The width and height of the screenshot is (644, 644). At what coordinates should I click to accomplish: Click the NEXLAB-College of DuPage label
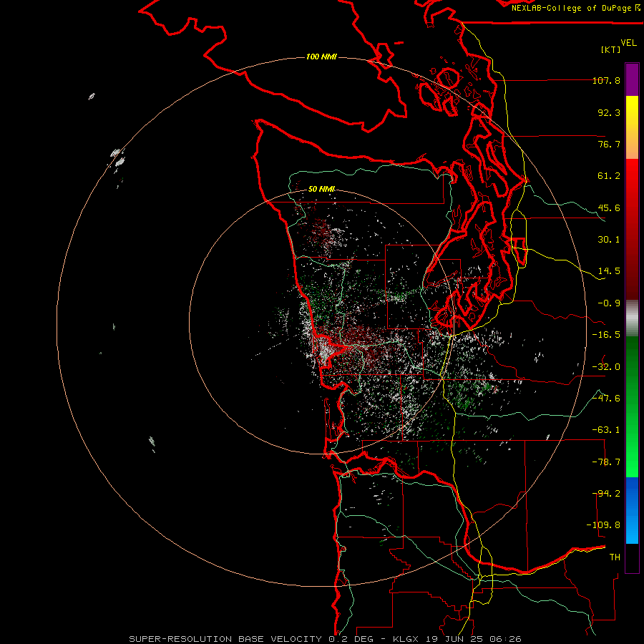(575, 8)
